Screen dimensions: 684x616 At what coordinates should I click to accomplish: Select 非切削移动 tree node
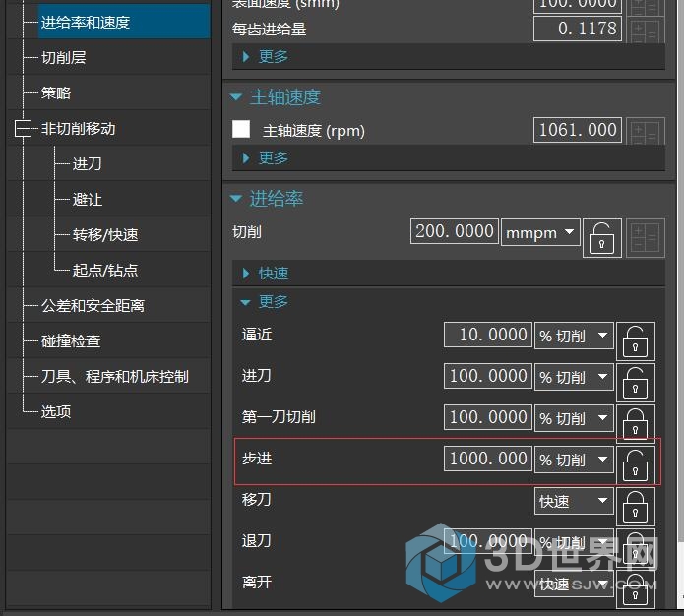tap(78, 129)
